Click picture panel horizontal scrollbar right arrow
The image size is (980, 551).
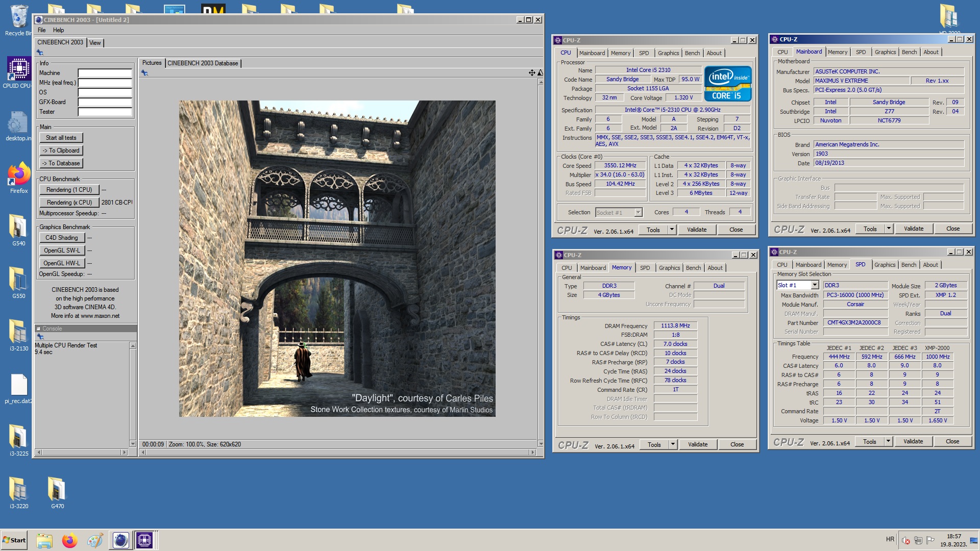pos(533,453)
